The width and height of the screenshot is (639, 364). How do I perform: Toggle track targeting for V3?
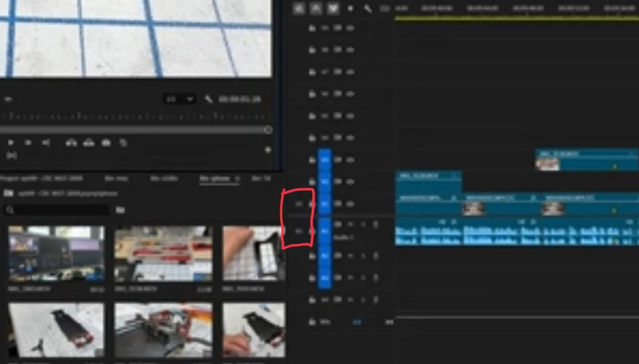[x=325, y=160]
